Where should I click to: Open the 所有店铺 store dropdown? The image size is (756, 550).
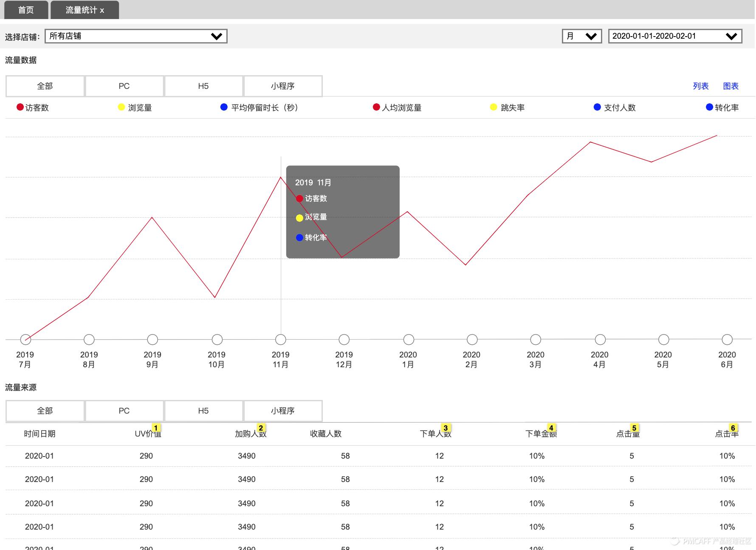coord(135,36)
